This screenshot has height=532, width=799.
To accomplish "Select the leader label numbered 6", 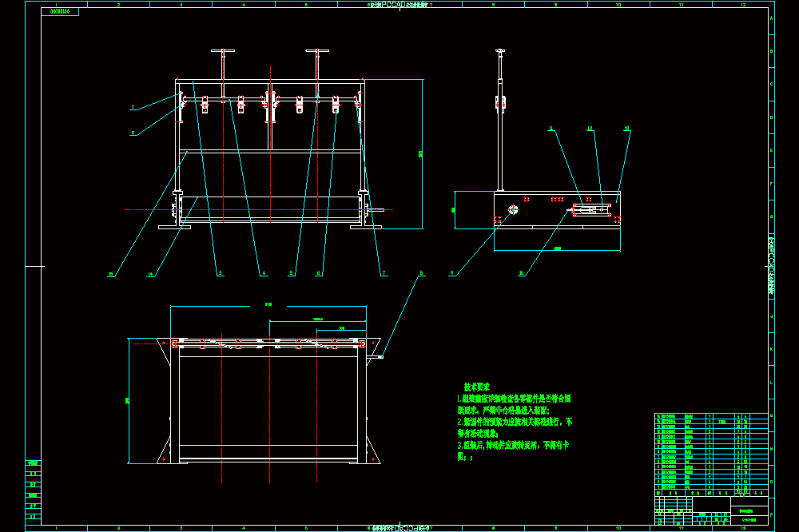I will 319,273.
